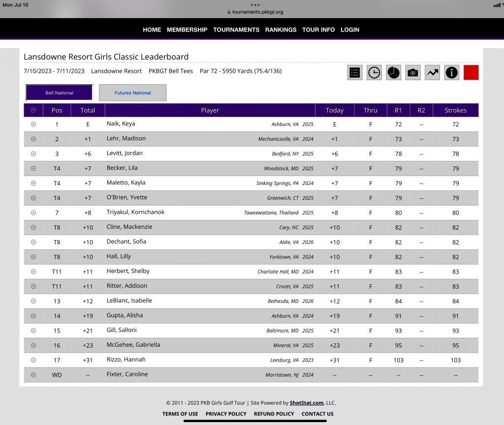The image size is (504, 425).
Task: Go to RANKINGS in the navigation bar
Action: pyautogui.click(x=281, y=30)
